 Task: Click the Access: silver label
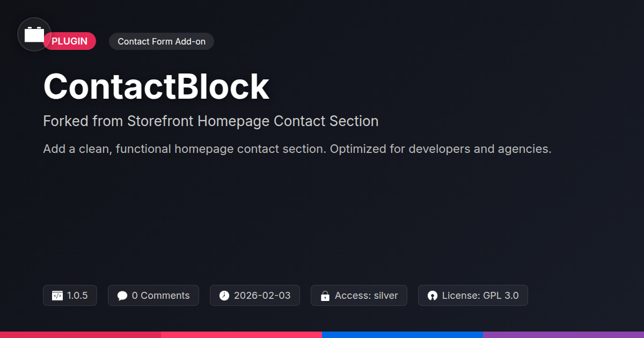pos(366,296)
